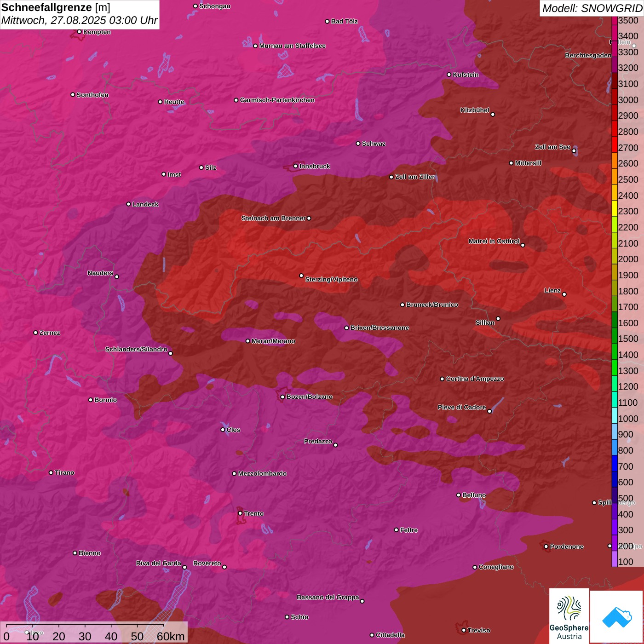Click the Bienno label
The width and height of the screenshot is (644, 644).
[x=89, y=553]
